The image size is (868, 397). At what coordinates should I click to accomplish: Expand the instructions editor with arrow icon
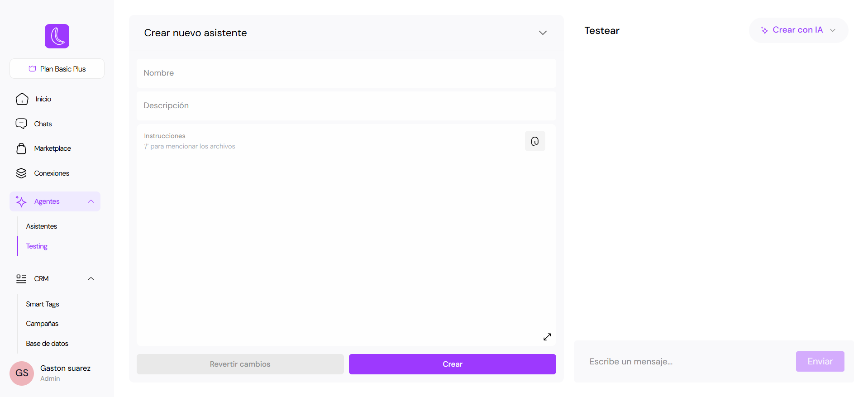point(547,337)
